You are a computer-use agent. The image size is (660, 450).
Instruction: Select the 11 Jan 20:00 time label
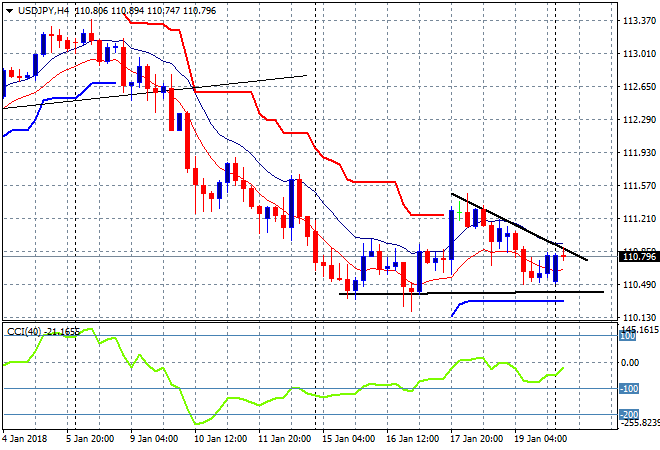284,438
